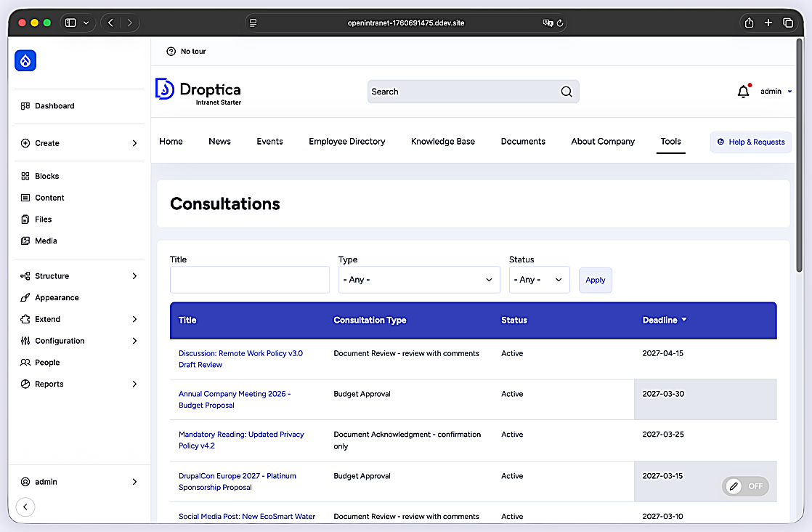The width and height of the screenshot is (812, 532).
Task: Open the Type filter dropdown
Action: click(x=419, y=280)
